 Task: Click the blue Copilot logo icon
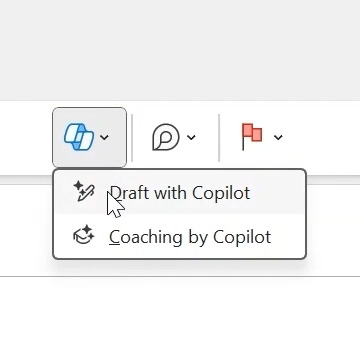pyautogui.click(x=79, y=137)
